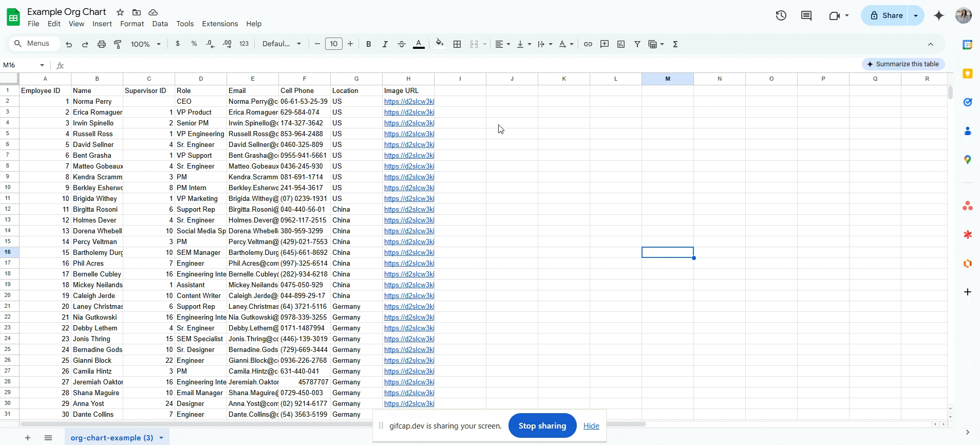Format as currency with dollar icon
Viewport: 980px width, 445px height.
tap(178, 44)
